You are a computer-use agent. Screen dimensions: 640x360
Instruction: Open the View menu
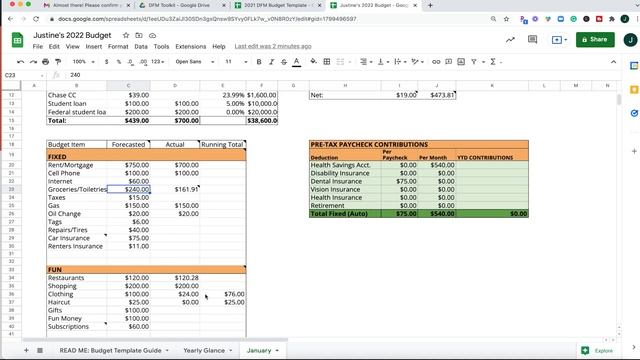[73, 47]
